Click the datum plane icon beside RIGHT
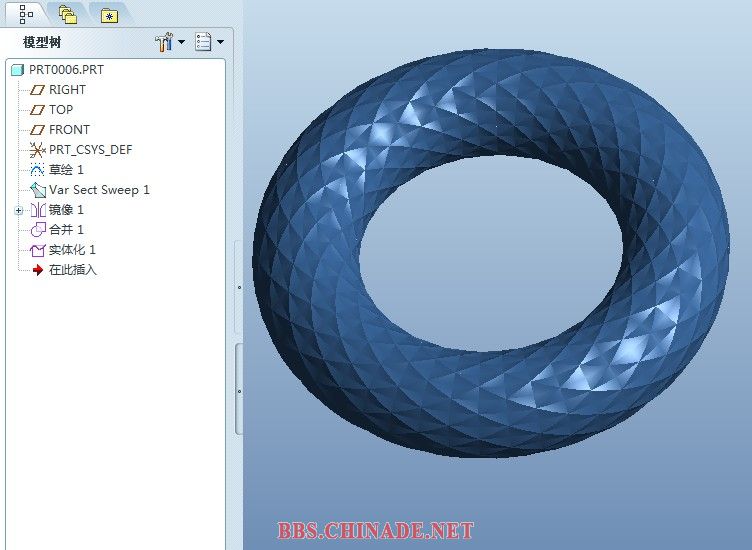 click(x=37, y=90)
